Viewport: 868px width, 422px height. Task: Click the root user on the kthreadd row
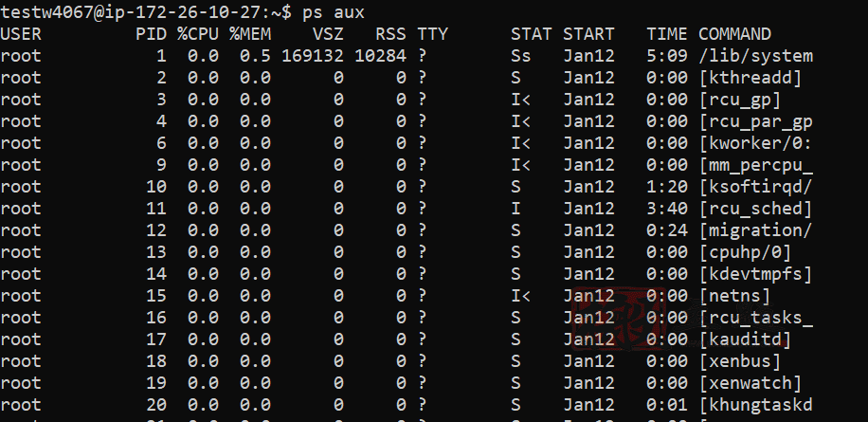tap(21, 78)
